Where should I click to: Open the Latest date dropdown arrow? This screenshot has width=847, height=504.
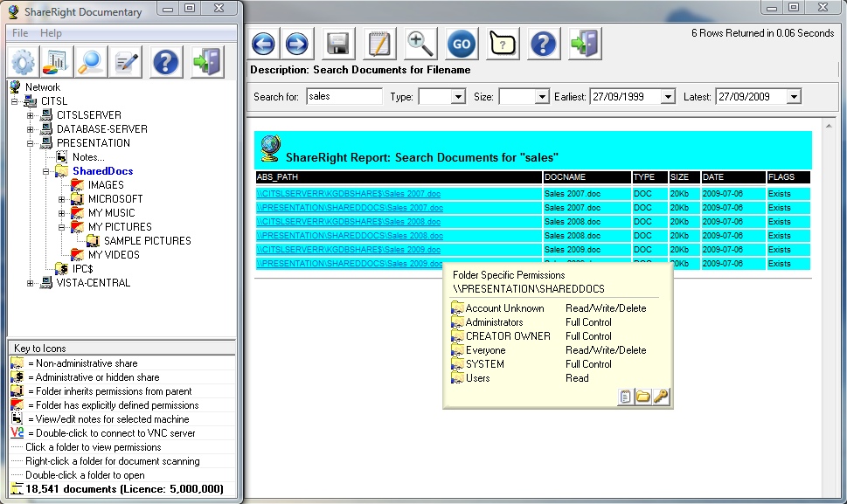tap(794, 97)
